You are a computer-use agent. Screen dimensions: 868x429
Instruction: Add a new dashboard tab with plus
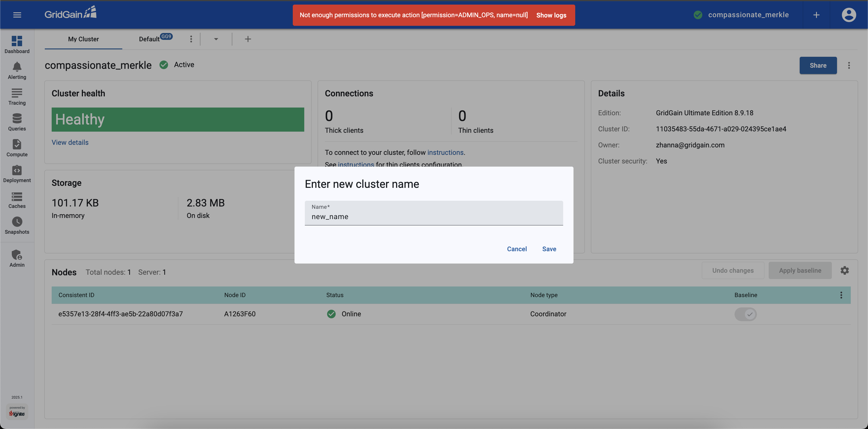[248, 39]
